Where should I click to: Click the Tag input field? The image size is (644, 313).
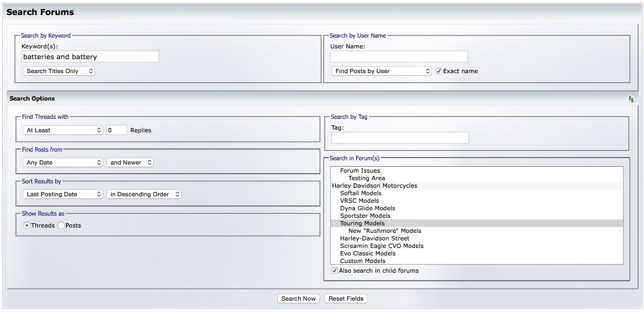pos(400,138)
